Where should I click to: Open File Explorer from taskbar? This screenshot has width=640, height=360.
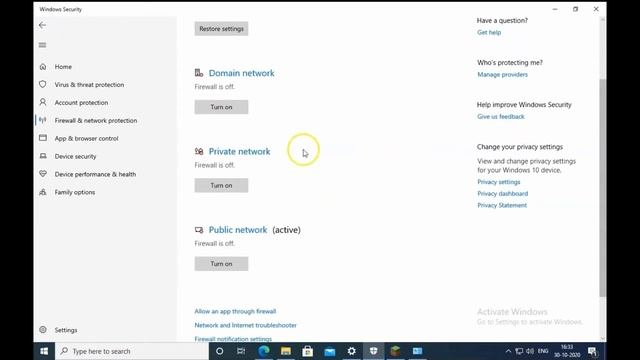(286, 351)
